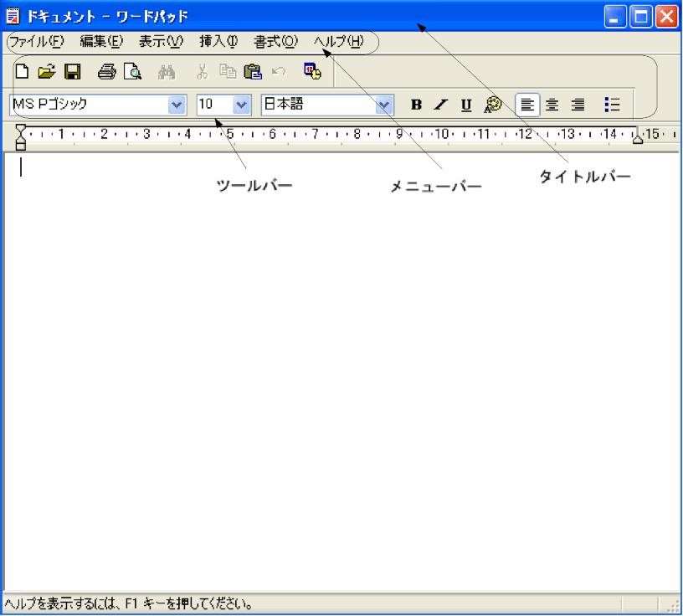Click the New document icon
The height and width of the screenshot is (616, 683).
22,71
